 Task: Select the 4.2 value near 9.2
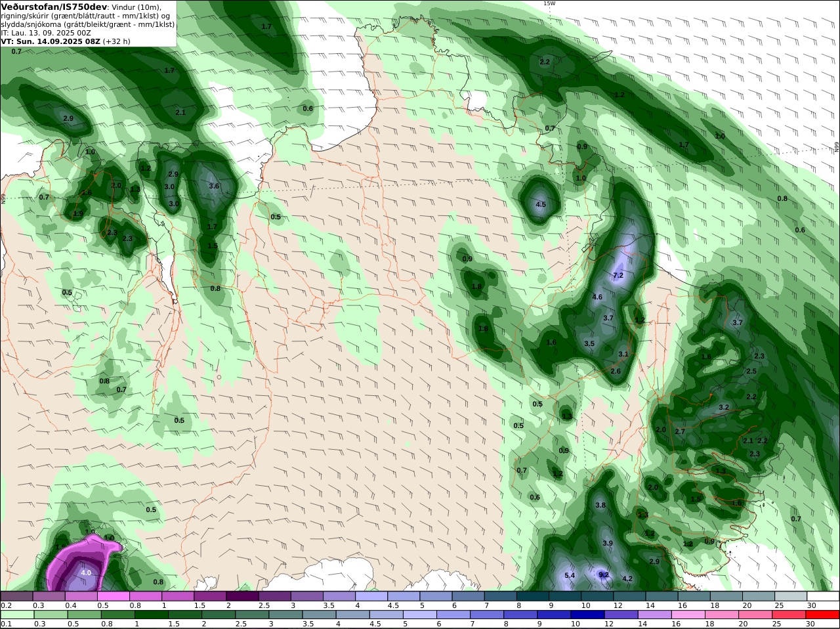(627, 578)
